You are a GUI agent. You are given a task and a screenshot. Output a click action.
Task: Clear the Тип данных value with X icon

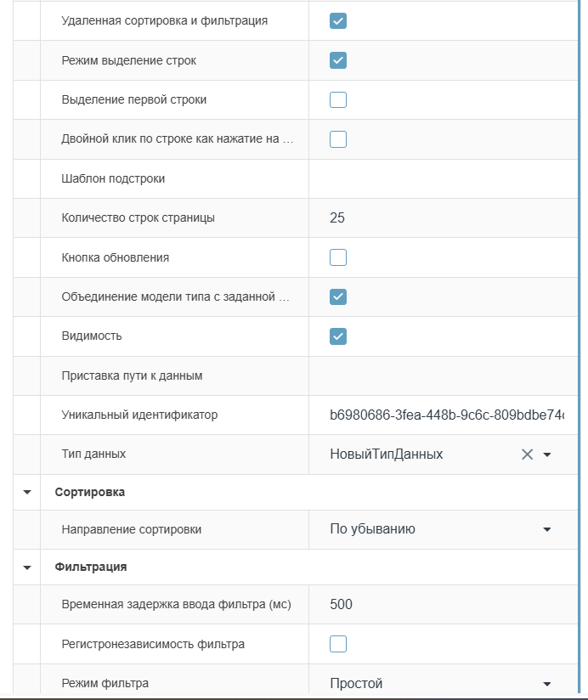point(527,454)
